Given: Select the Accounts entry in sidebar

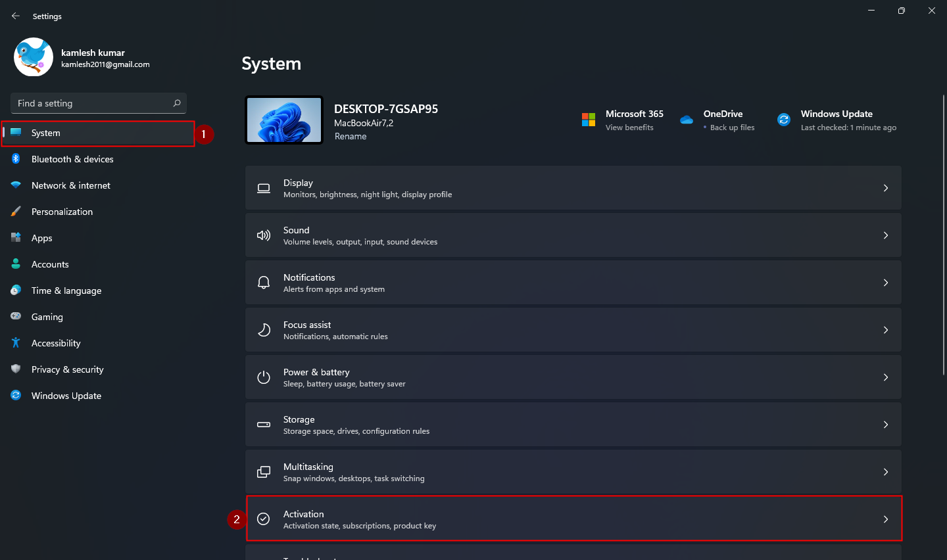Looking at the screenshot, I should click(x=50, y=264).
